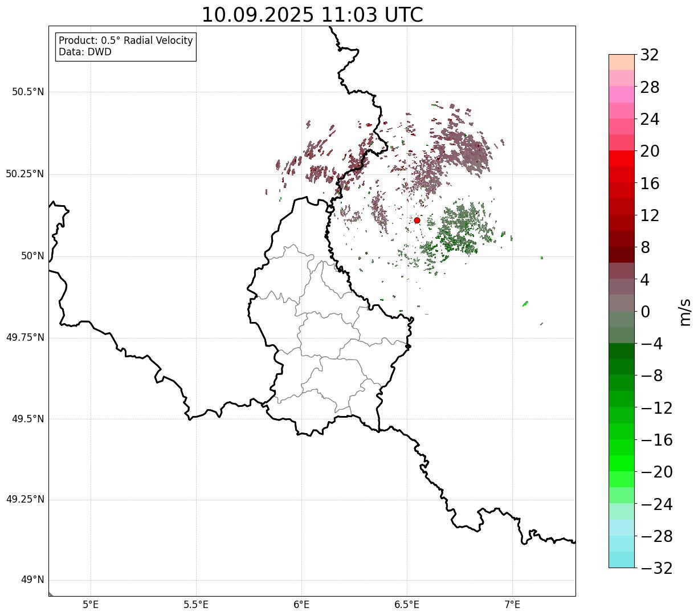Click the colorbar value −24
The image size is (698, 616).
pos(656,504)
